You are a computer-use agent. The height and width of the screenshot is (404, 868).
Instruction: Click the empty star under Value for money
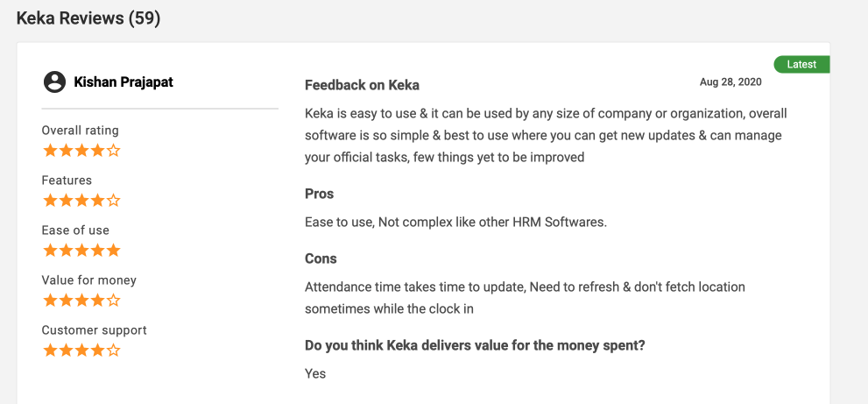(113, 301)
